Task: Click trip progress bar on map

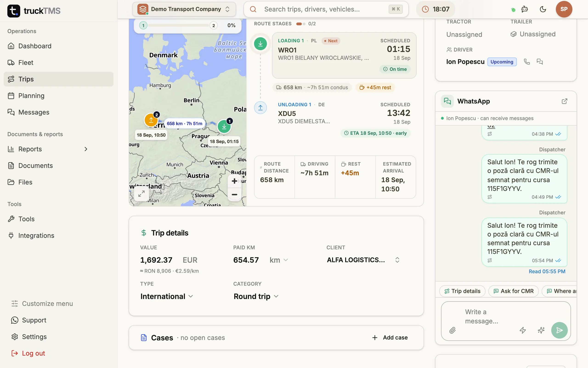Action: 179,25
